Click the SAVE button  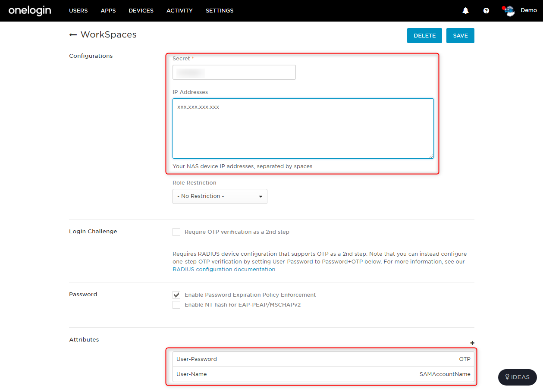point(460,36)
